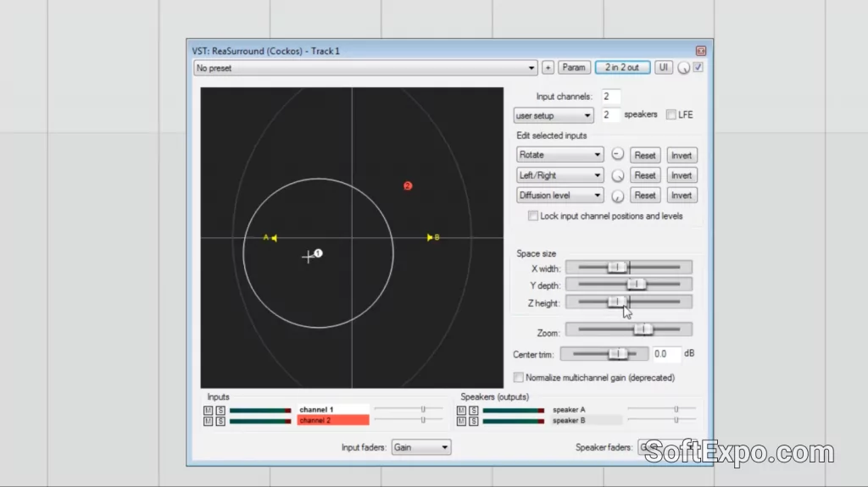The width and height of the screenshot is (868, 487).
Task: Click the Input channels number field
Action: click(610, 97)
